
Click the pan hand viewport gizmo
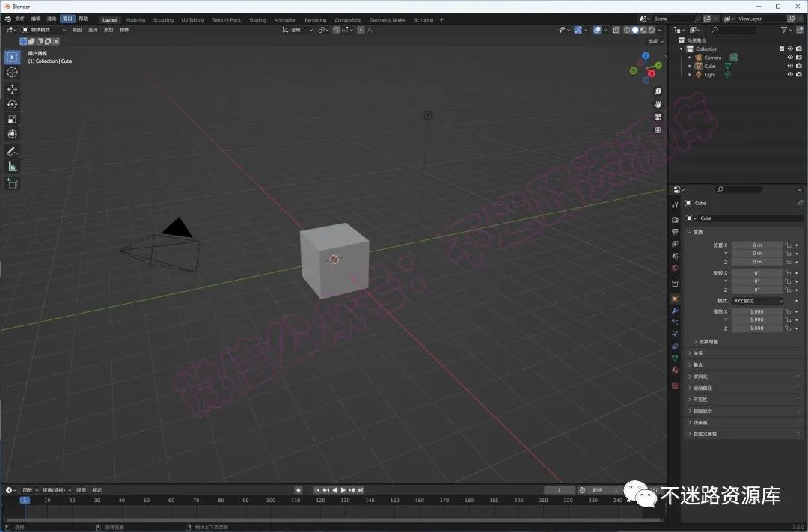[658, 104]
